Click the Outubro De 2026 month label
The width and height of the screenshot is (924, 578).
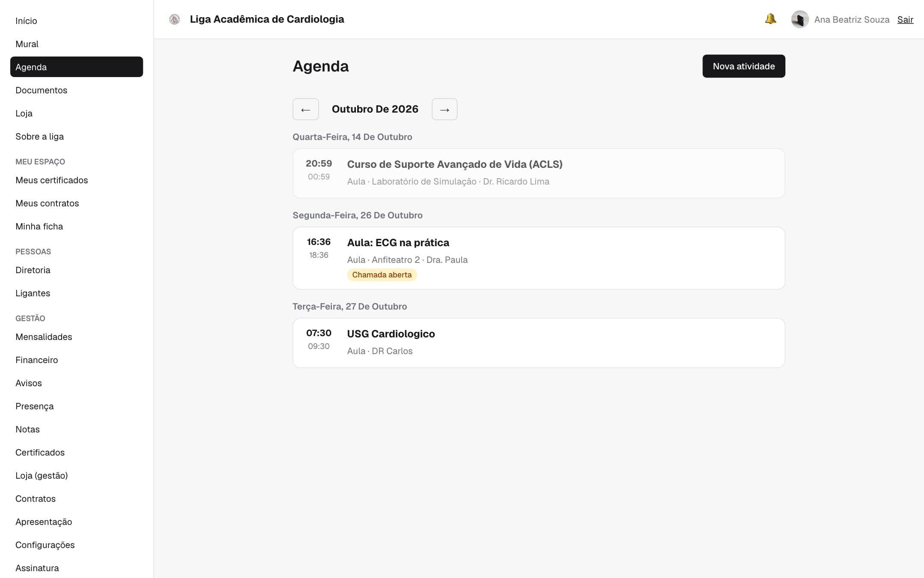pyautogui.click(x=375, y=109)
